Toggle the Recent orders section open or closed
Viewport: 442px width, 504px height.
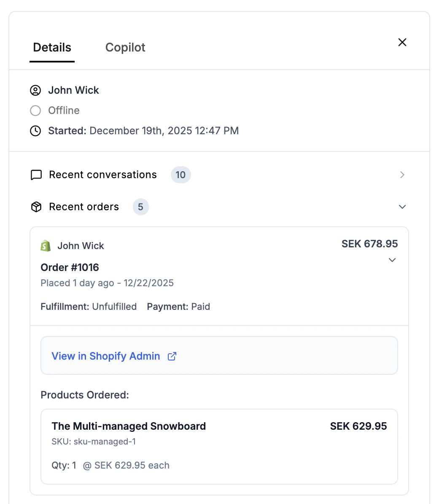coord(402,207)
